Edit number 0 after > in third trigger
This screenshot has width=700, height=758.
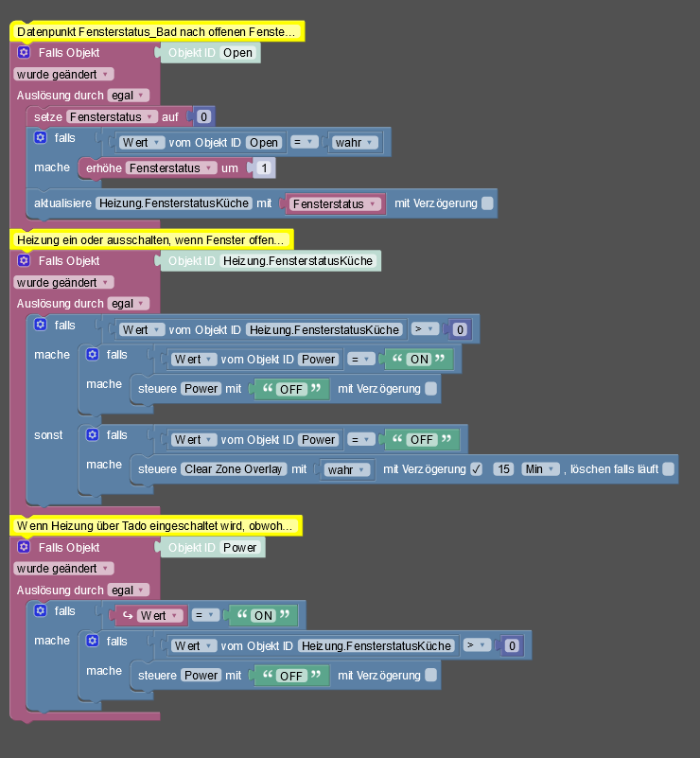[x=512, y=645]
